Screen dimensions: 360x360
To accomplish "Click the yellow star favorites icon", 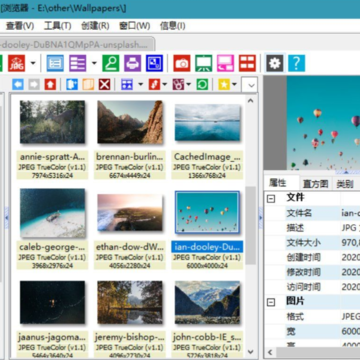I will point(224,84).
